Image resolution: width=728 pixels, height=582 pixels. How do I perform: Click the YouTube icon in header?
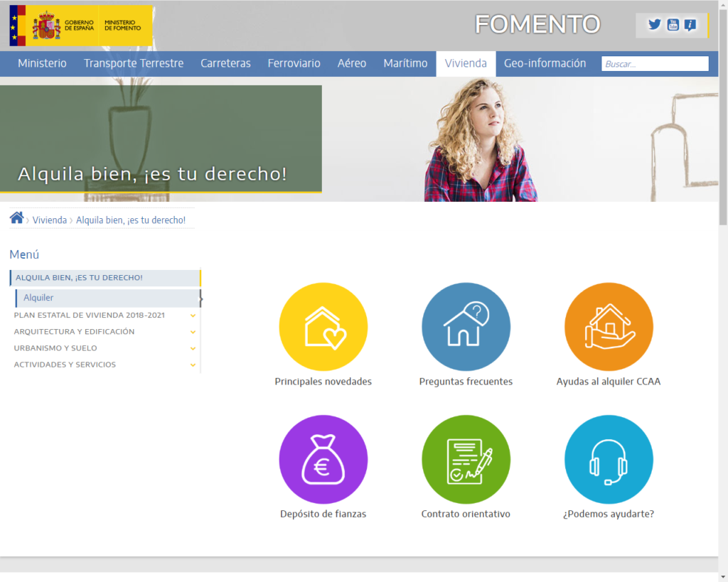click(x=673, y=25)
